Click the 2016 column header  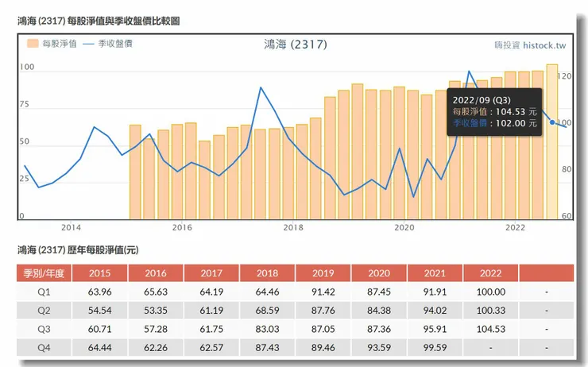tap(156, 273)
